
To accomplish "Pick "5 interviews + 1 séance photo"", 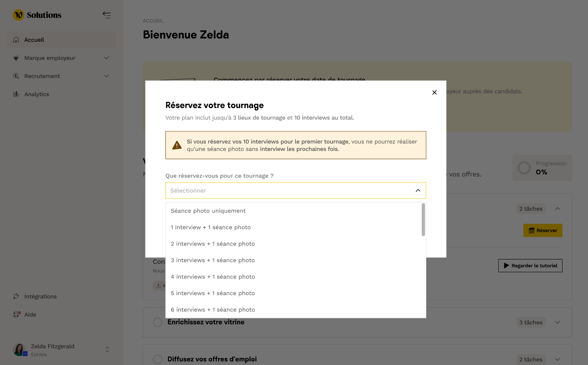I will pyautogui.click(x=213, y=293).
